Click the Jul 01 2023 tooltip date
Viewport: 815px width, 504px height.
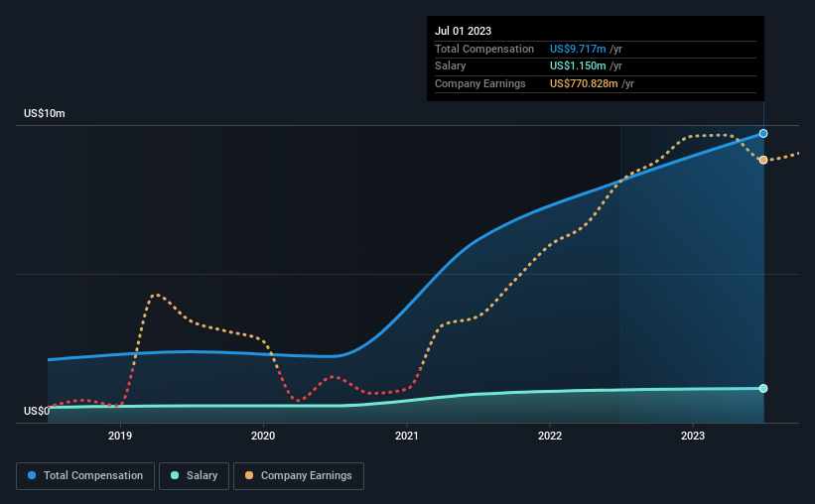point(464,31)
